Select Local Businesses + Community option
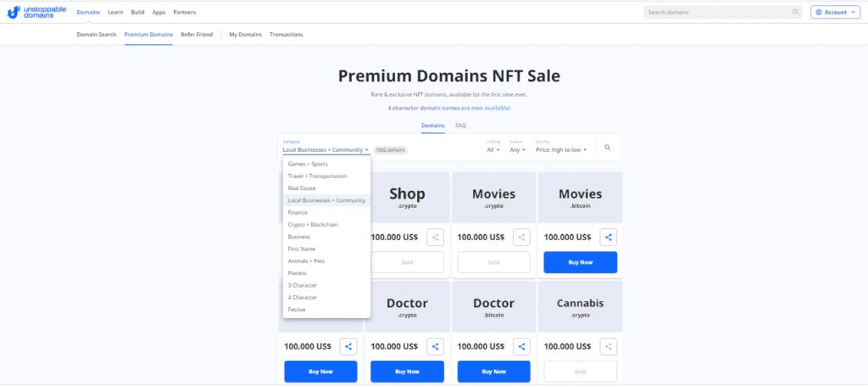This screenshot has width=868, height=387. pyautogui.click(x=326, y=200)
